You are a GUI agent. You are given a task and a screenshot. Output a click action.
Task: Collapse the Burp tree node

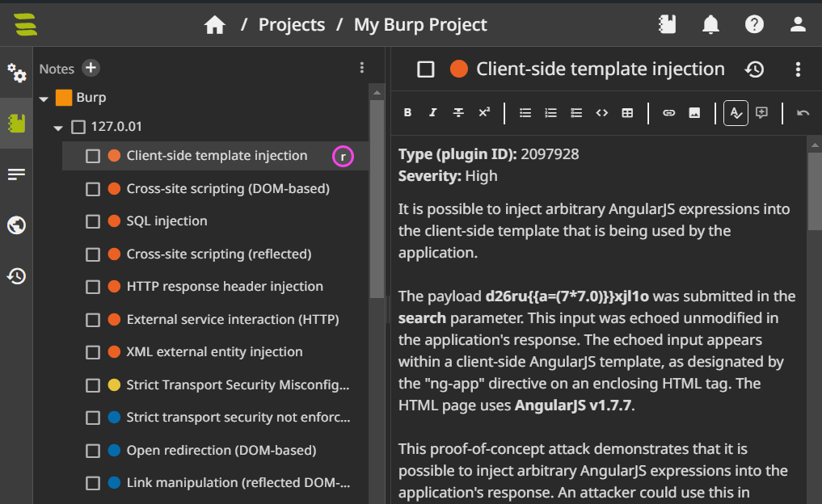point(44,99)
